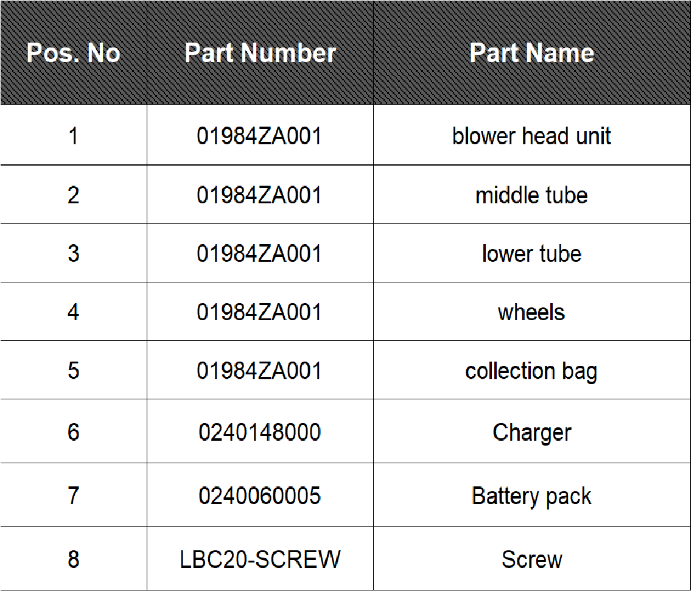Screen dimensions: 700x599
Task: Click the Part Name column header
Action: [532, 53]
